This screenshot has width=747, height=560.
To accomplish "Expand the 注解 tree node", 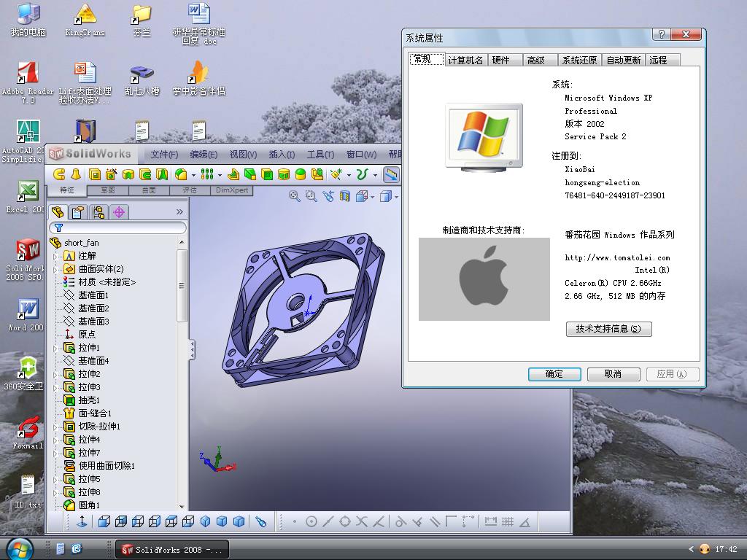I will point(55,256).
